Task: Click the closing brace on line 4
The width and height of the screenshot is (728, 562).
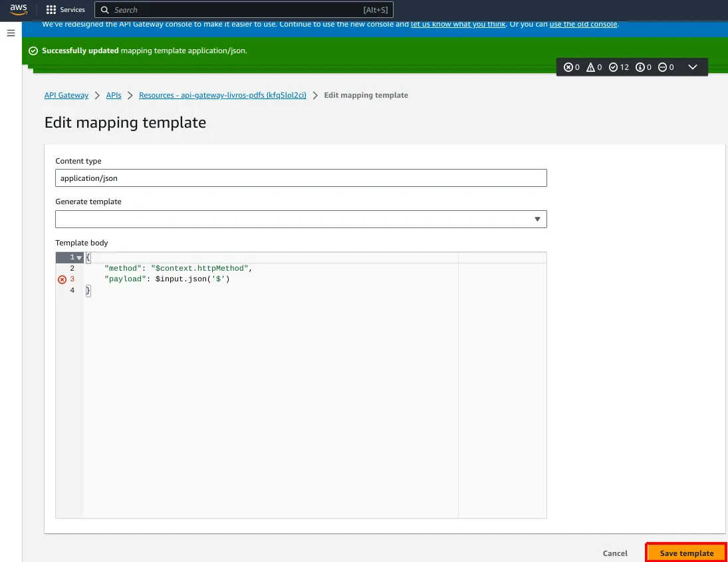Action: (88, 291)
